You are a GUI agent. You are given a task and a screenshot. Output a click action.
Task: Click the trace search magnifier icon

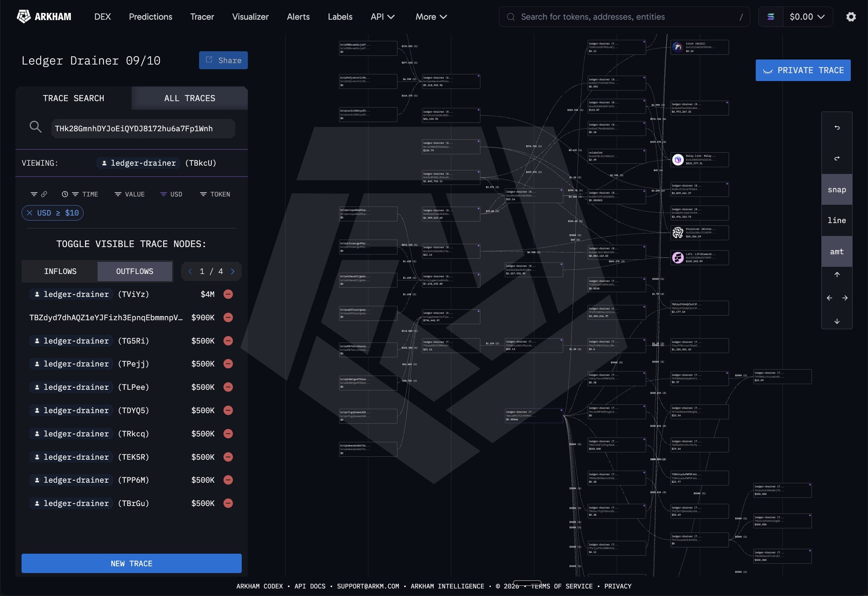tap(36, 127)
